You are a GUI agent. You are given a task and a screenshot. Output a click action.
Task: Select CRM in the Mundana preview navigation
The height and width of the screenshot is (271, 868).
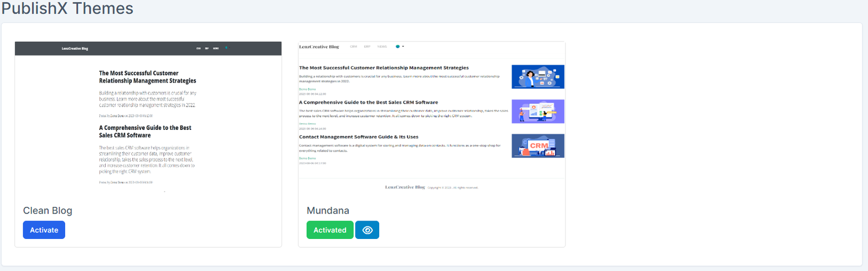(x=354, y=47)
